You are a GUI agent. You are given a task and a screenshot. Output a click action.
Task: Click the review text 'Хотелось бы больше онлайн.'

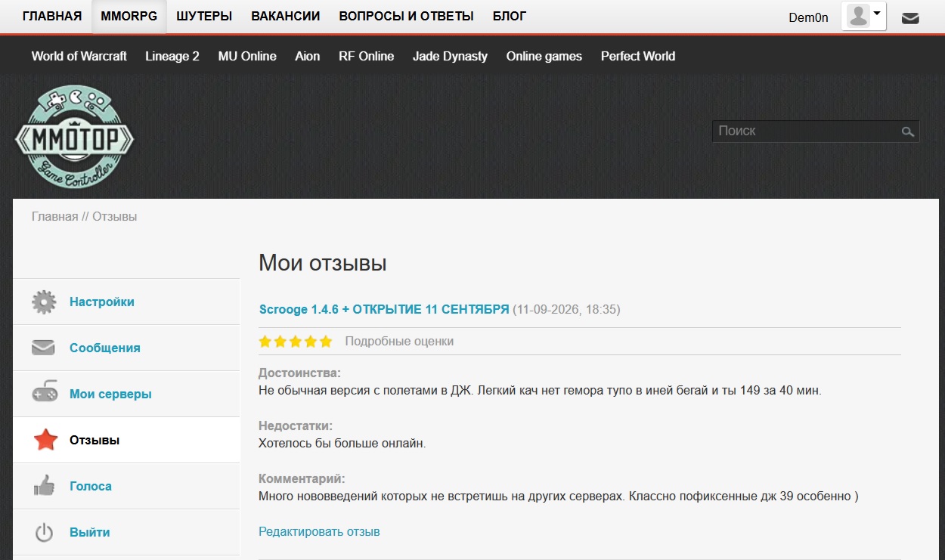click(342, 444)
